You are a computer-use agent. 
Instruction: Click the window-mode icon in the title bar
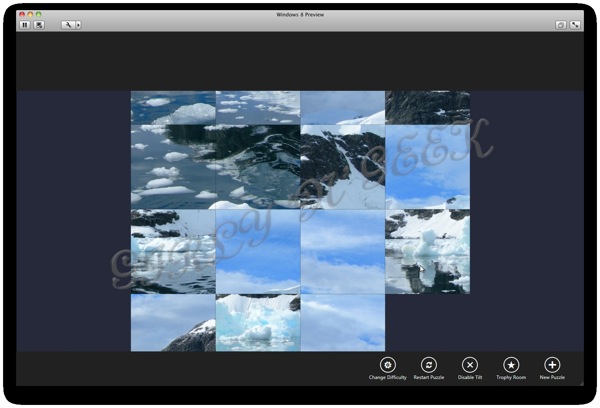pos(561,25)
